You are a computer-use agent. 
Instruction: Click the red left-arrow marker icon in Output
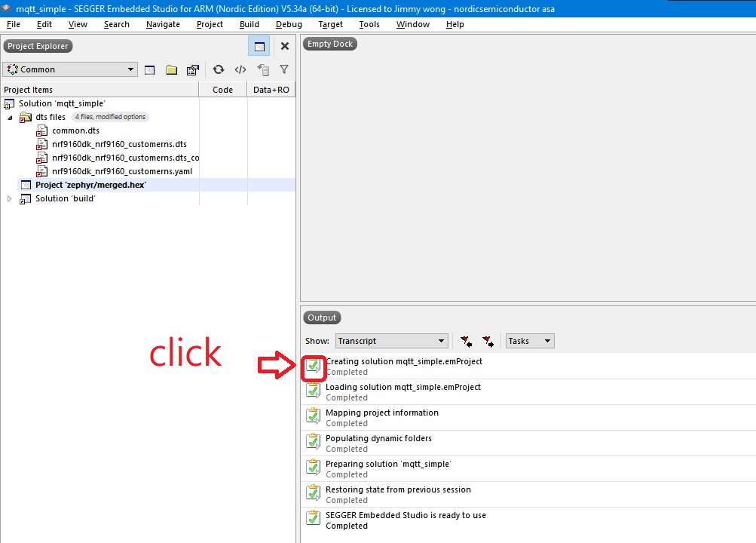466,341
